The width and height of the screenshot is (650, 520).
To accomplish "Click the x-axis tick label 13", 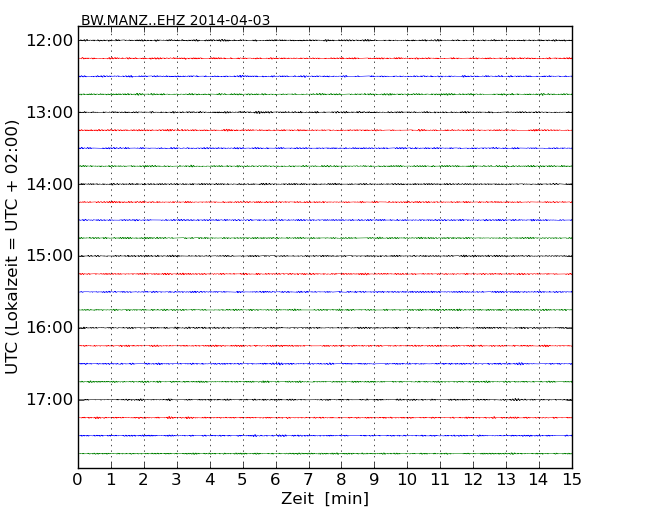I will (x=506, y=480).
